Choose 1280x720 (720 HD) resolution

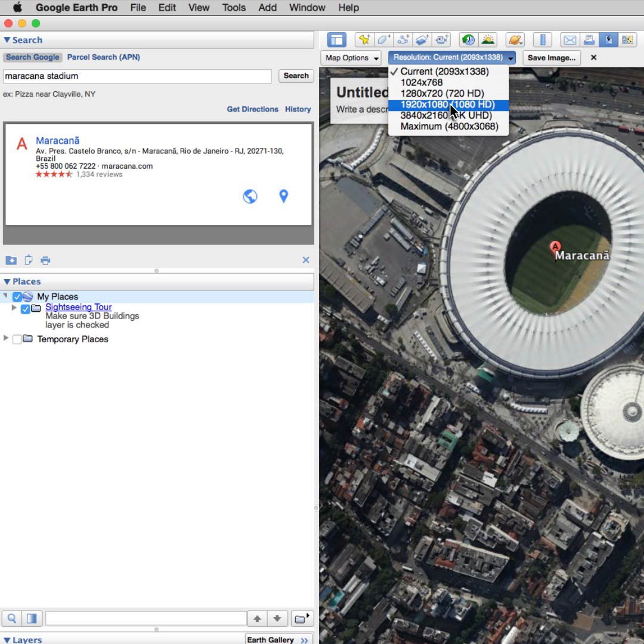[x=448, y=94]
